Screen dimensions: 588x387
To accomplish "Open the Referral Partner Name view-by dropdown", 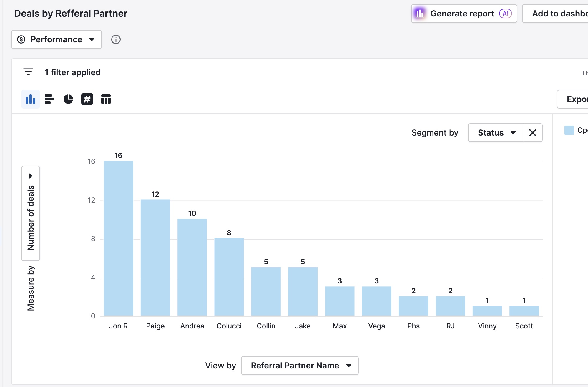I will (x=300, y=366).
